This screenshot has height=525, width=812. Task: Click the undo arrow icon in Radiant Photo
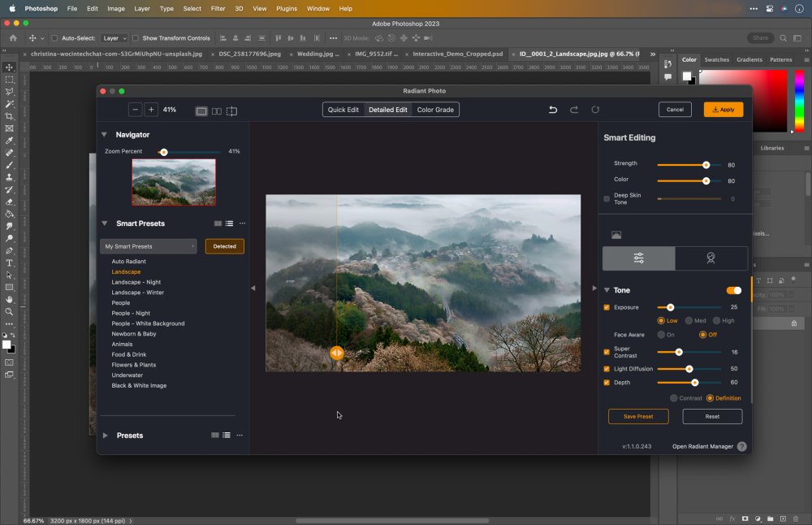pos(553,110)
